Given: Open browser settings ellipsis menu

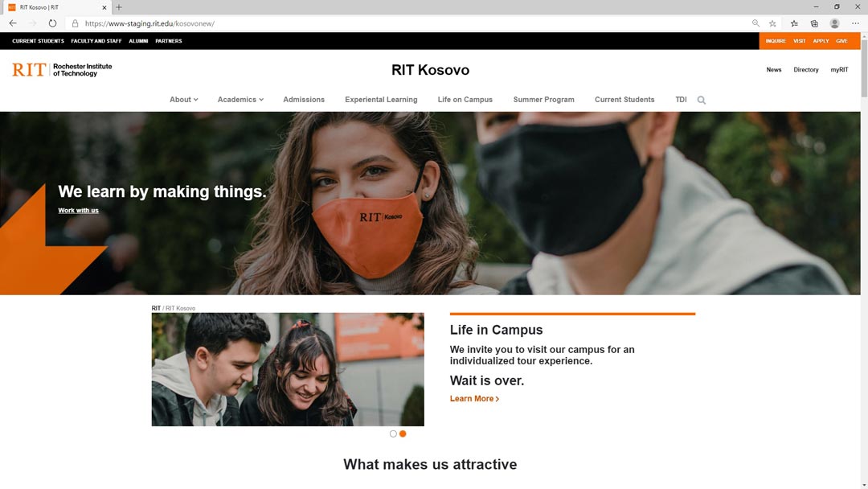Looking at the screenshot, I should [855, 23].
